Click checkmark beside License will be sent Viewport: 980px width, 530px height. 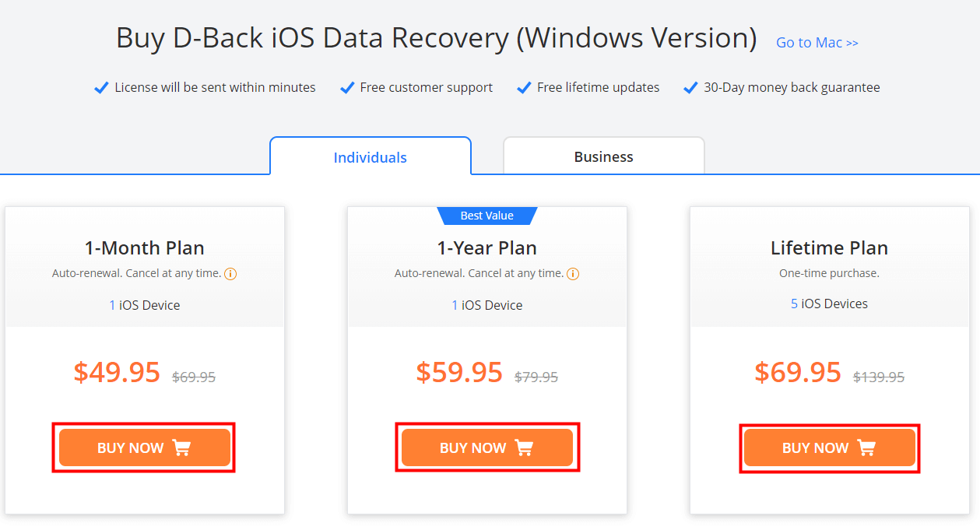click(x=101, y=88)
